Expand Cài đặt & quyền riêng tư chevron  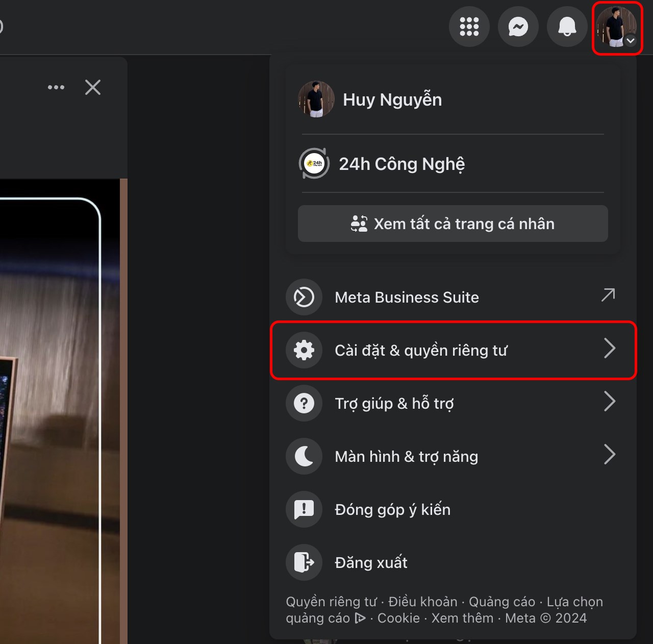pos(610,349)
